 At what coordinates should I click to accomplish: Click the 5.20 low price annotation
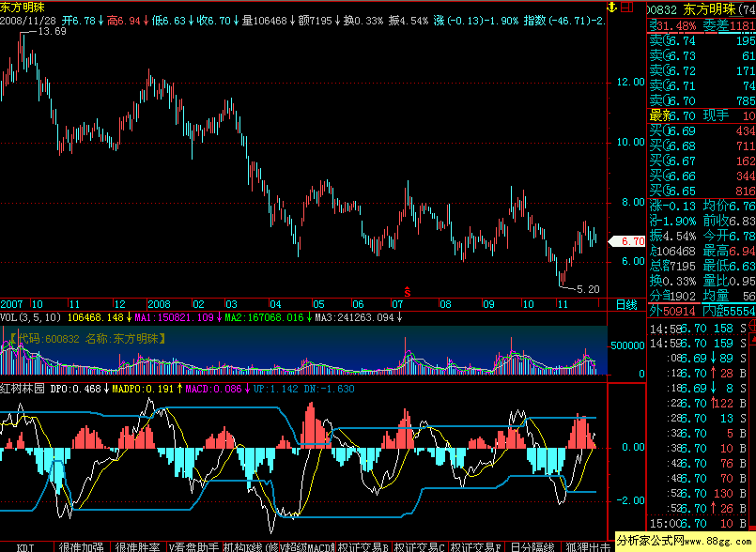point(588,289)
